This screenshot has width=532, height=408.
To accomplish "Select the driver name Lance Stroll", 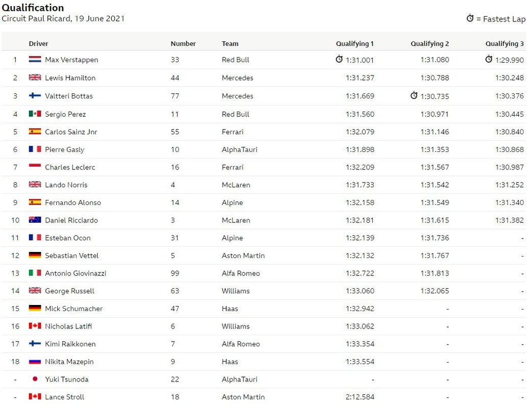I will coord(64,397).
